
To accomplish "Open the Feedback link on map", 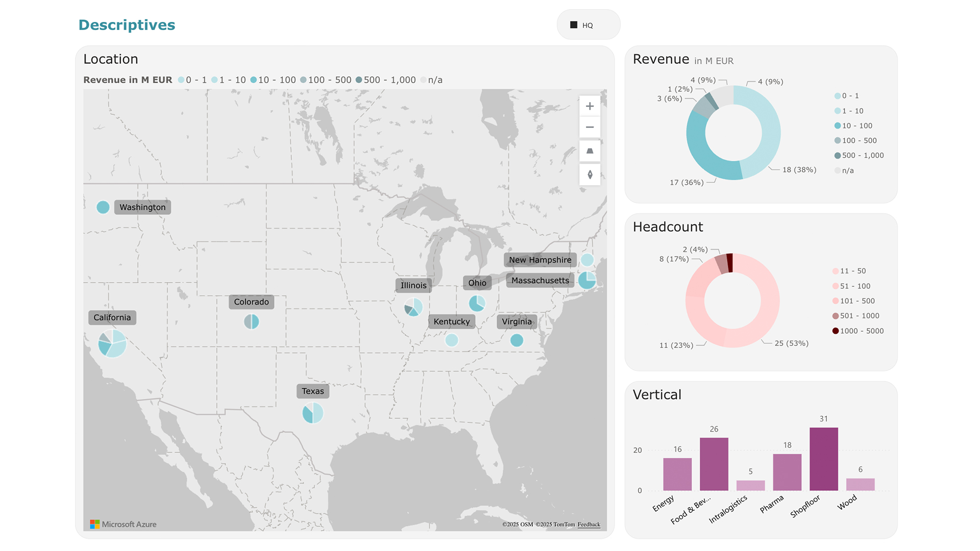I will point(589,524).
